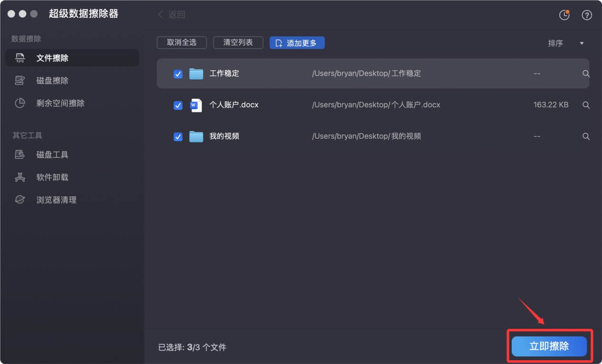
Task: Preview 工作稳定 using its magnifier icon
Action: 586,74
